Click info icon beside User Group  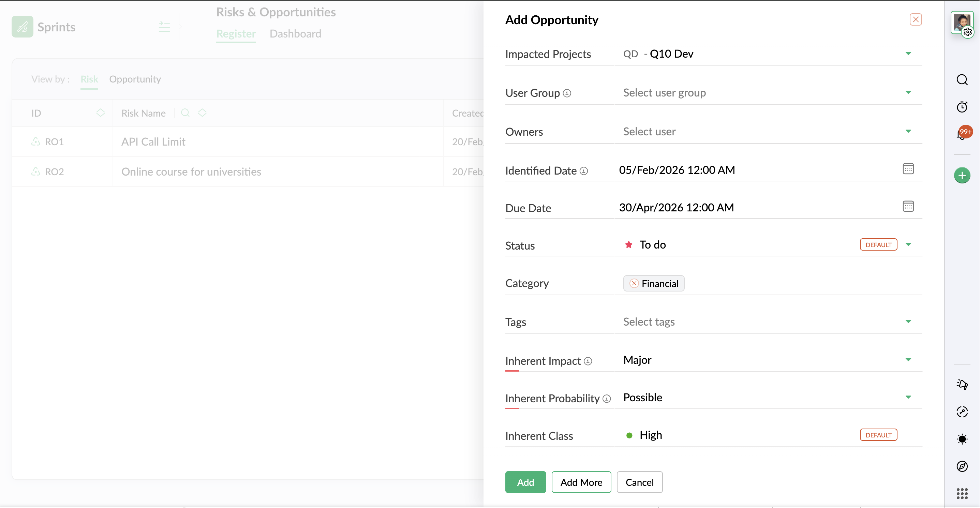tap(567, 93)
